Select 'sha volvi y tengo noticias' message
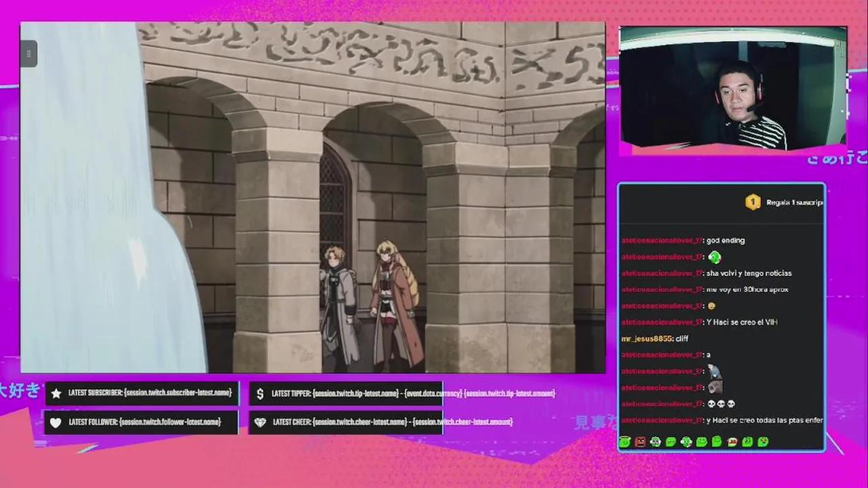The image size is (868, 488). pos(749,273)
